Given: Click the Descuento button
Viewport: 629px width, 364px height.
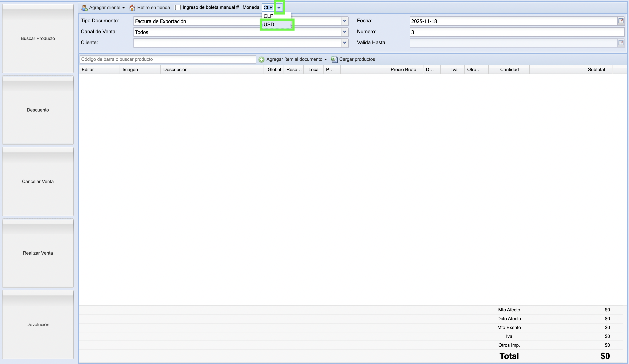Looking at the screenshot, I should coord(38,110).
